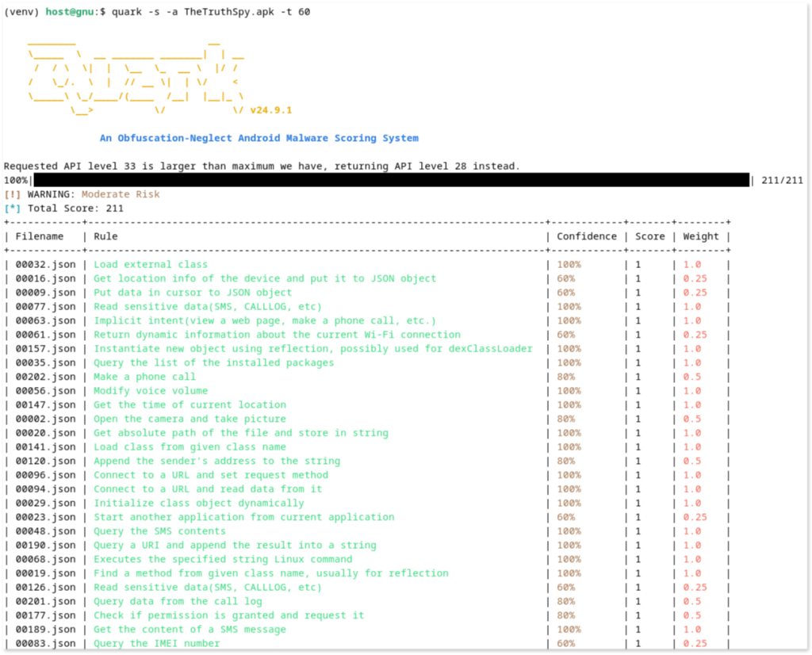Click 'Executes the specified string Linux command' rule
Viewport: 812px width, 655px height.
[223, 559]
